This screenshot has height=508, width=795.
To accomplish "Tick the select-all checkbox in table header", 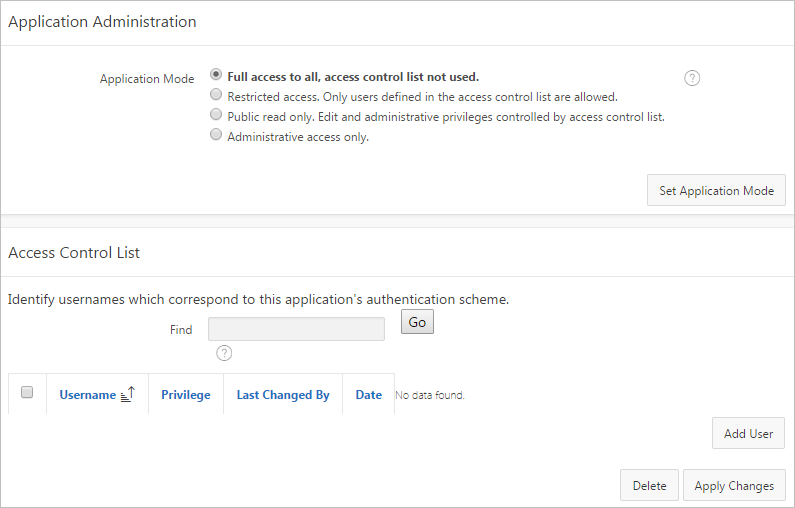I will point(27,393).
